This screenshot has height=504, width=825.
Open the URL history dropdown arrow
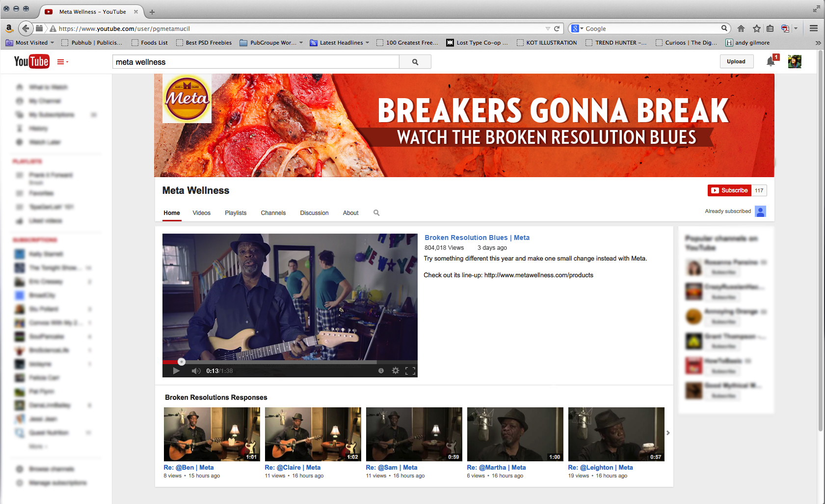(548, 28)
